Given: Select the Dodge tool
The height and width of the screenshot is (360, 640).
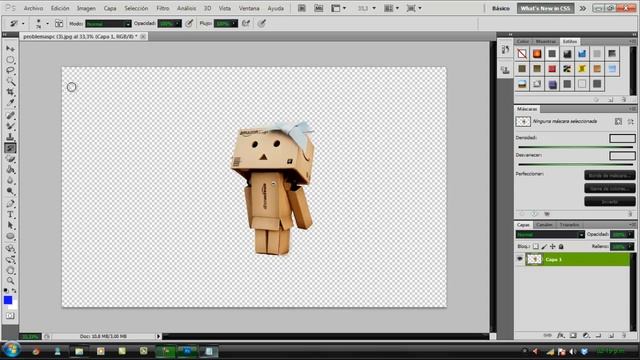Looking at the screenshot, I should [10, 191].
